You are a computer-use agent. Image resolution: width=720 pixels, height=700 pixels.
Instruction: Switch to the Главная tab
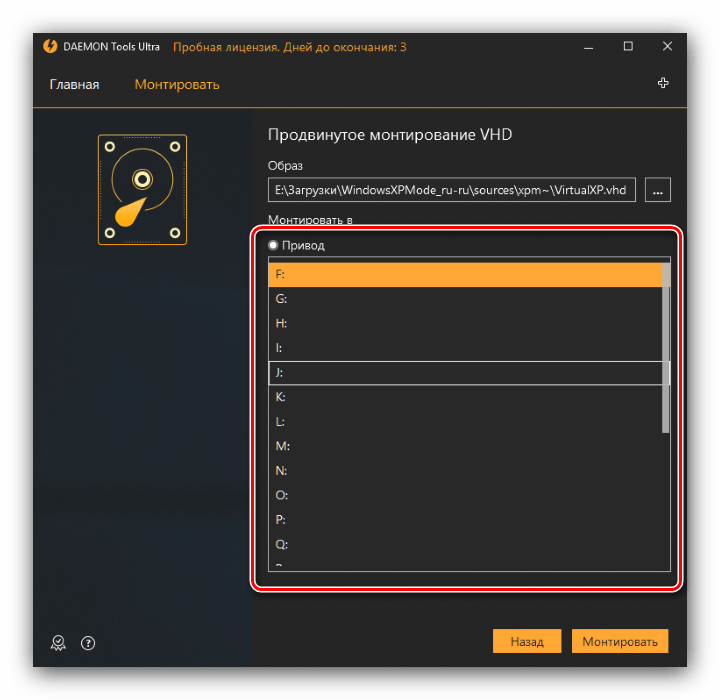coord(74,85)
